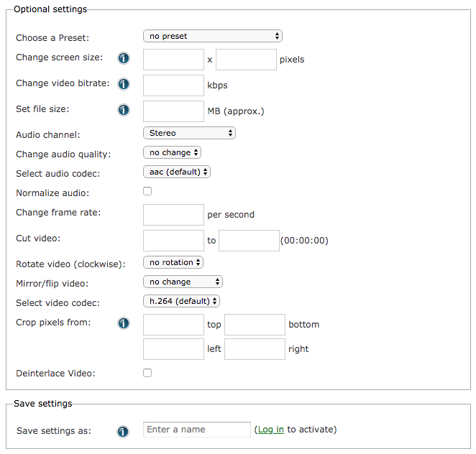Click the crop top pixels field
476x454 pixels.
174,325
